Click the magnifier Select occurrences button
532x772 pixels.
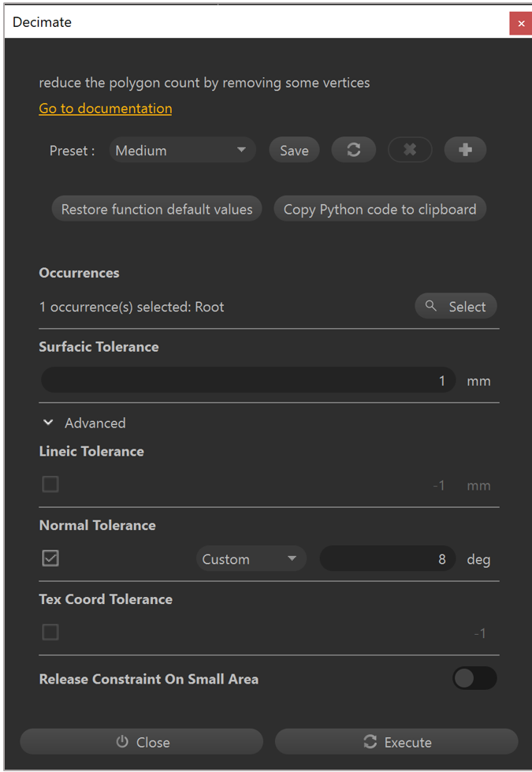(456, 307)
